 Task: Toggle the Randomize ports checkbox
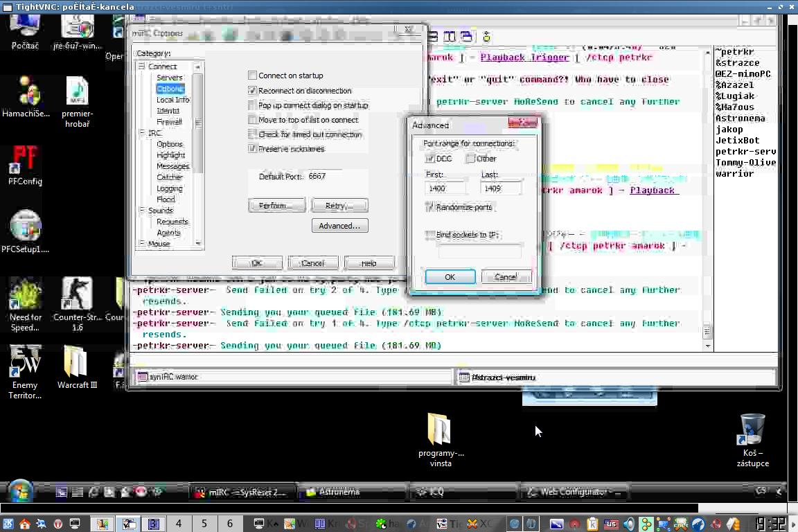(430, 207)
